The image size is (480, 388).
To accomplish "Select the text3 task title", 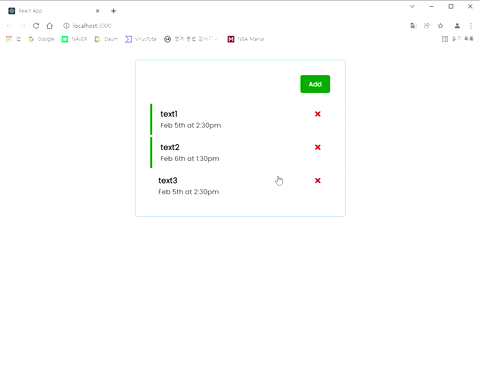I will (x=168, y=181).
